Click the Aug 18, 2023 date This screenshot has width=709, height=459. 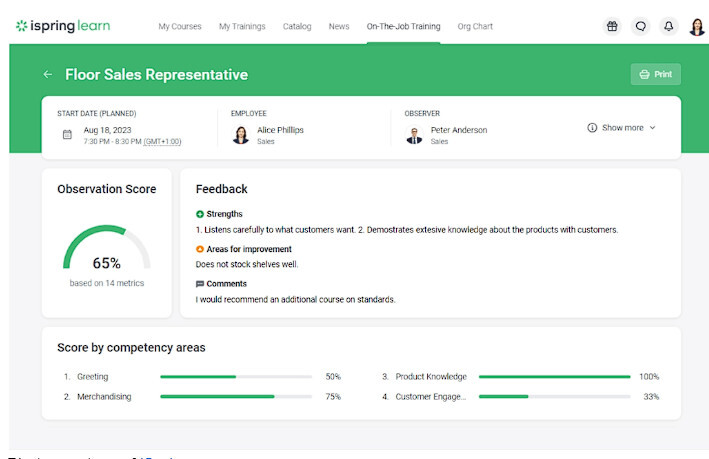pos(107,130)
